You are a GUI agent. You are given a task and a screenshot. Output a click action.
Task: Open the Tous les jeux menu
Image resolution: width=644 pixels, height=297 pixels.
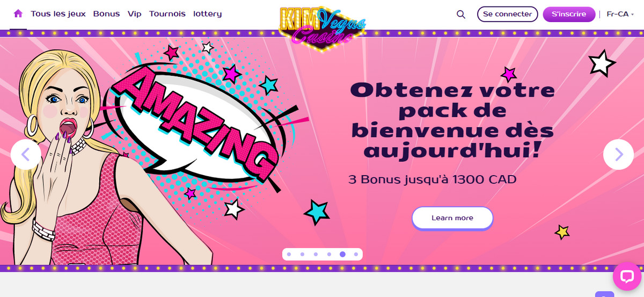pyautogui.click(x=59, y=14)
